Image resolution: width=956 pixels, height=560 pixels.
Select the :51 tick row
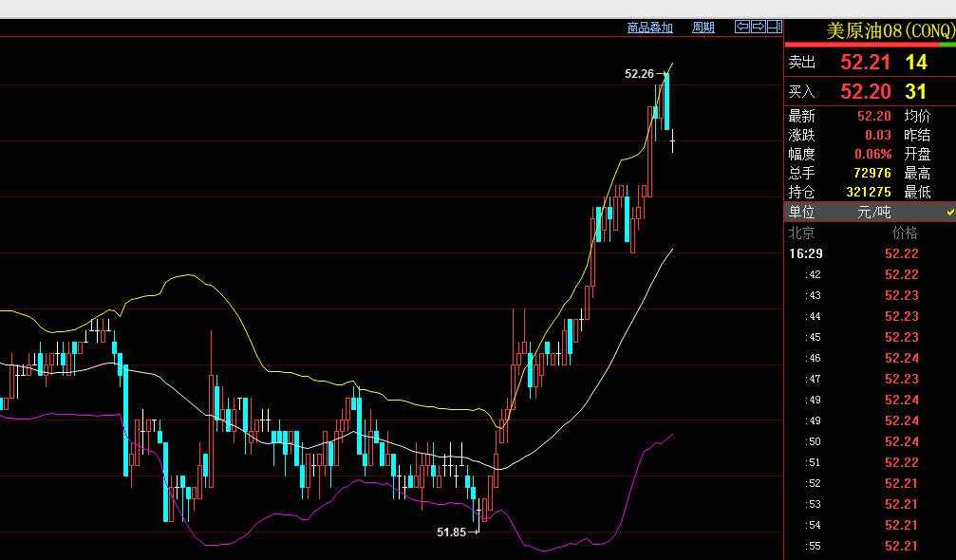click(870, 462)
